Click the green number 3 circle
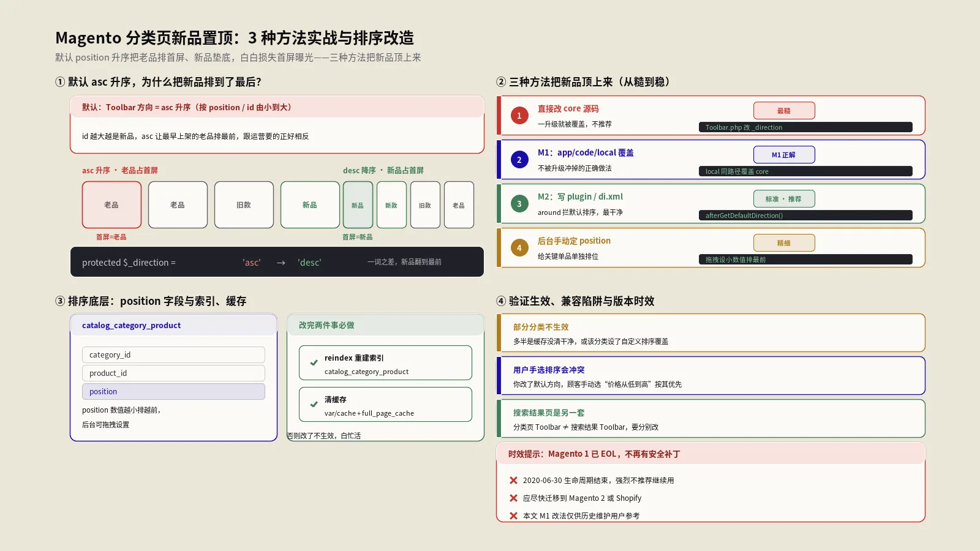The width and height of the screenshot is (980, 551). [519, 204]
